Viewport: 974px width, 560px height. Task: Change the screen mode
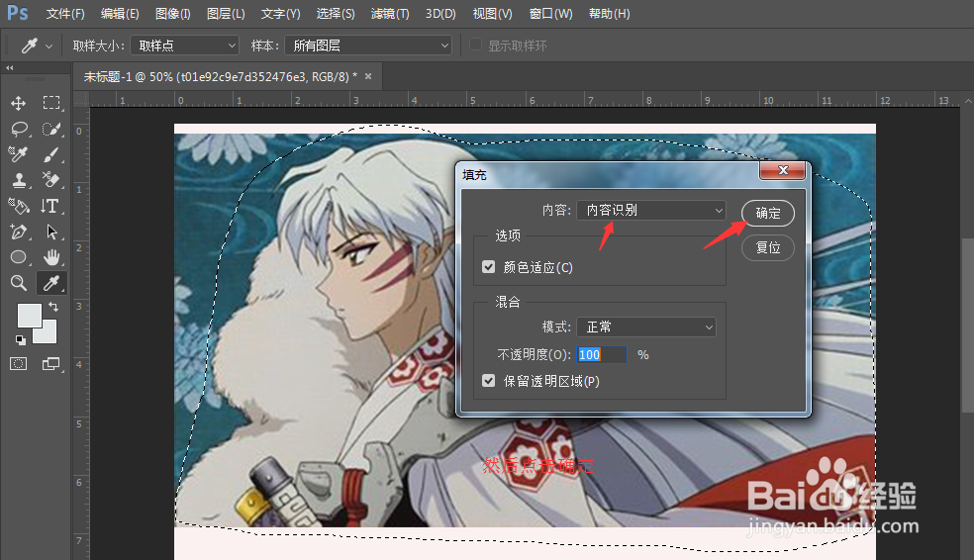(50, 364)
